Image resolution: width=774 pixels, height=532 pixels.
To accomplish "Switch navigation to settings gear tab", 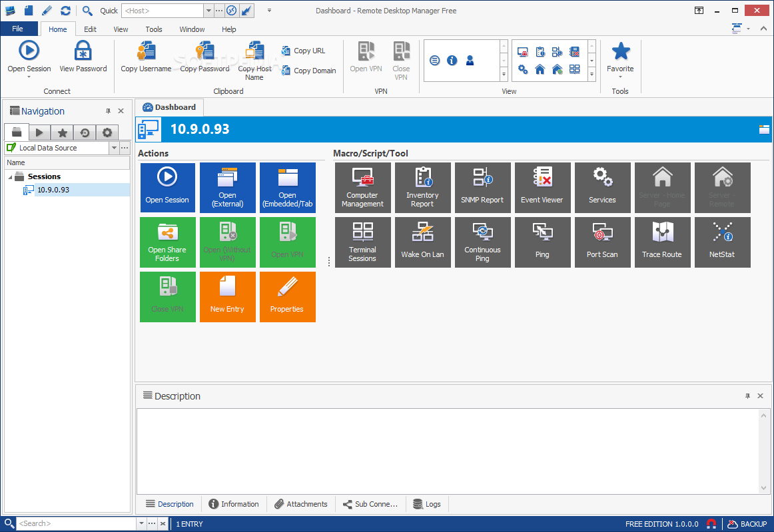I will [107, 133].
